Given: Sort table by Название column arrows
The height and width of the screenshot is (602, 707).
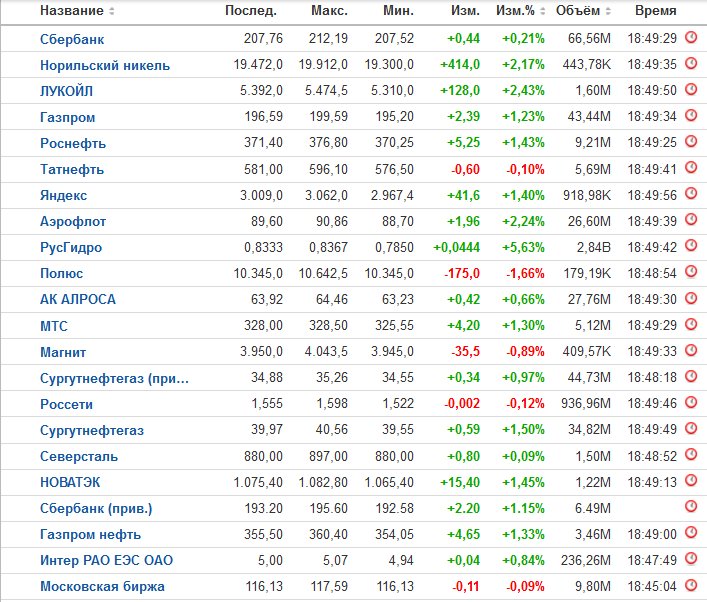Looking at the screenshot, I should [x=112, y=11].
